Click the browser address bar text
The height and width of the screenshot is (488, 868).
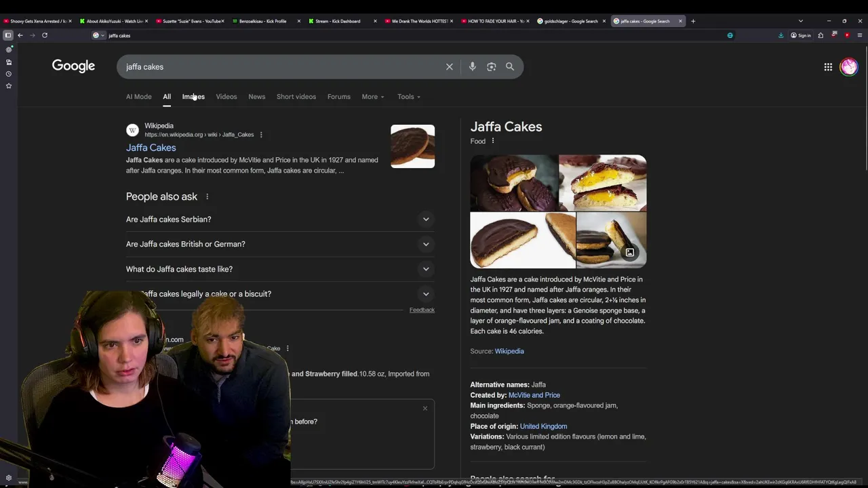[119, 35]
